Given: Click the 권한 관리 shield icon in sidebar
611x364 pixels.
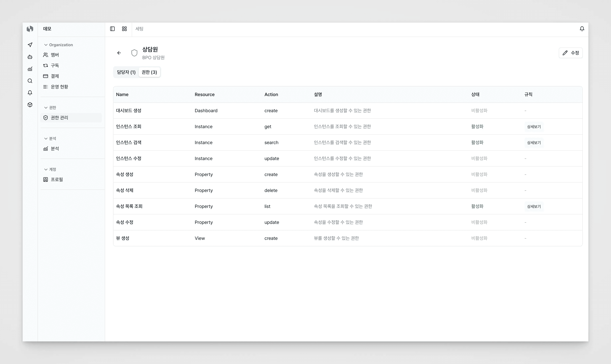Looking at the screenshot, I should [46, 118].
